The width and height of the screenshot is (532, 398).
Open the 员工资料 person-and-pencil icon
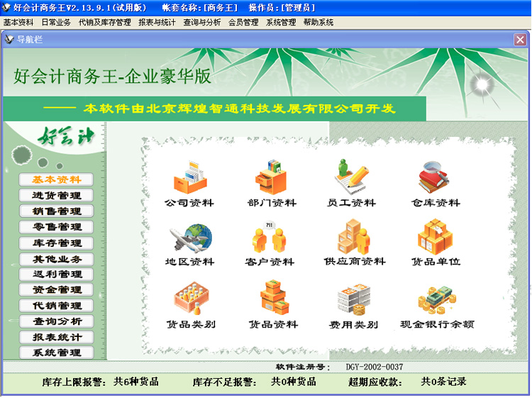(x=351, y=177)
